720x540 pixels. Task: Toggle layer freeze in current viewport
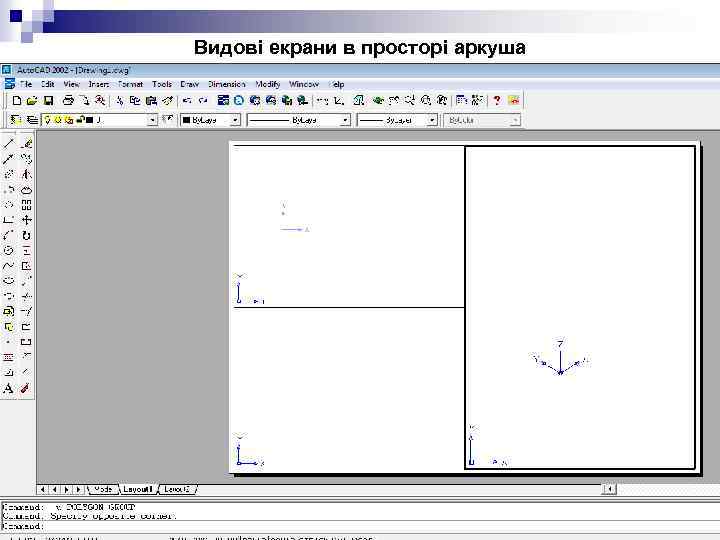tap(69, 120)
